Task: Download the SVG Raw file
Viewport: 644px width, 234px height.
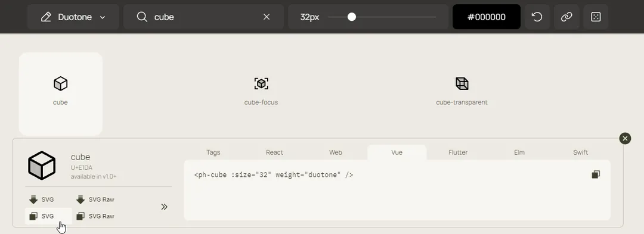Action: [x=95, y=199]
